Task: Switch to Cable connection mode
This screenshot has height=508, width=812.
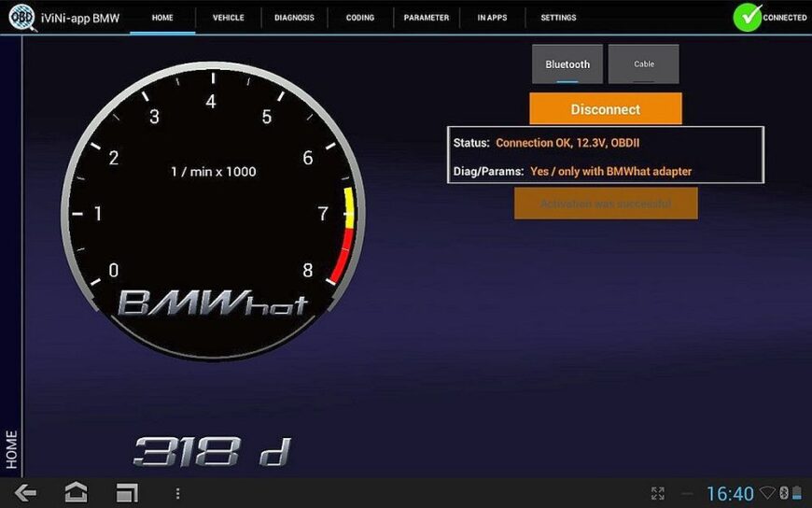Action: point(643,64)
